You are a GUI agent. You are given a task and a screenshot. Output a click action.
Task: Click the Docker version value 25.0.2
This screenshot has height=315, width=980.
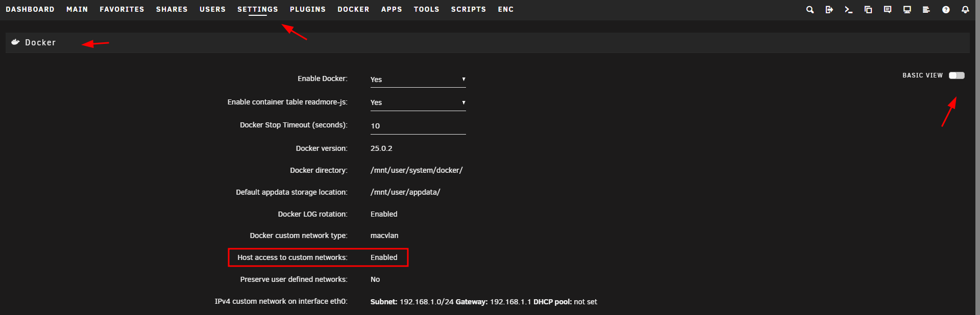click(381, 148)
